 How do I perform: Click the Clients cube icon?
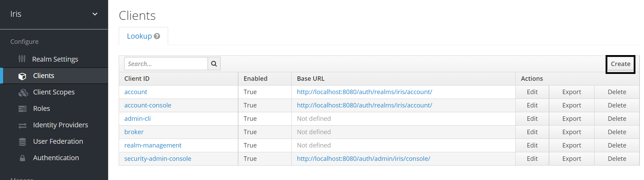22,76
